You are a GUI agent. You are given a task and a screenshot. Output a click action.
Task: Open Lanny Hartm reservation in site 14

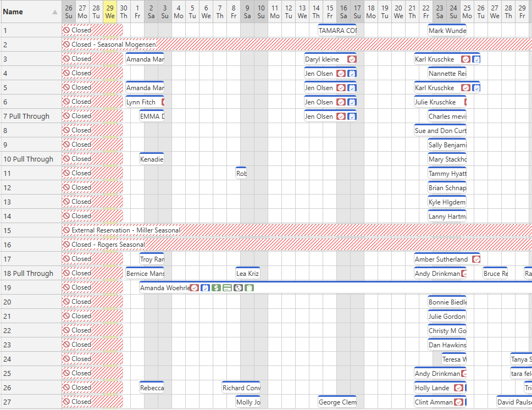point(447,216)
